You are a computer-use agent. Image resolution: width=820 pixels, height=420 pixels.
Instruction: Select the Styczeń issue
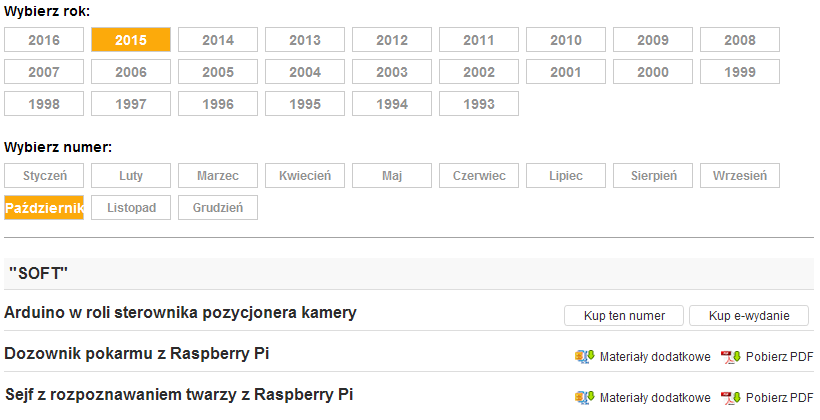pos(44,176)
